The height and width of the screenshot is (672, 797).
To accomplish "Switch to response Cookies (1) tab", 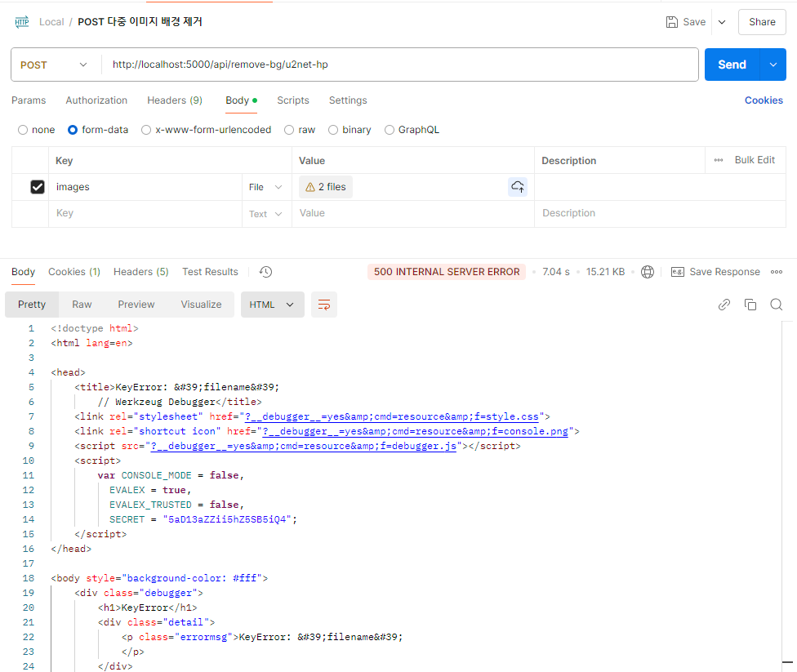I will point(74,272).
